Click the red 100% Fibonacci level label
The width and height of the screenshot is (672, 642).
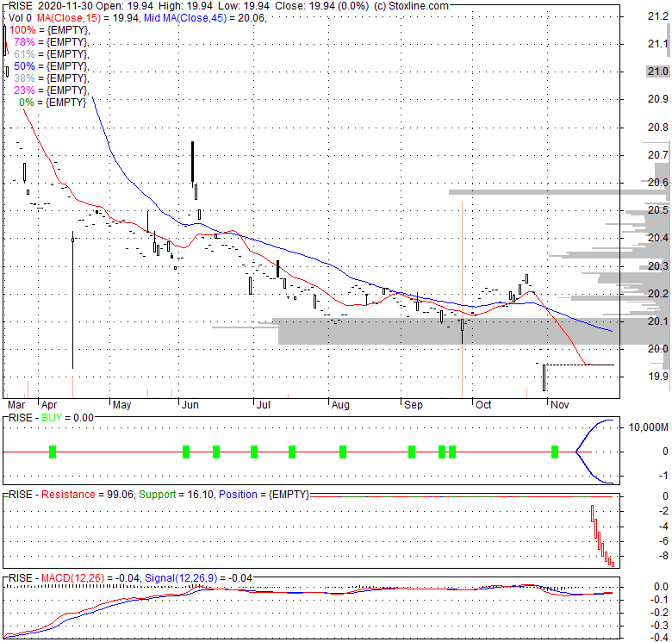[x=22, y=30]
